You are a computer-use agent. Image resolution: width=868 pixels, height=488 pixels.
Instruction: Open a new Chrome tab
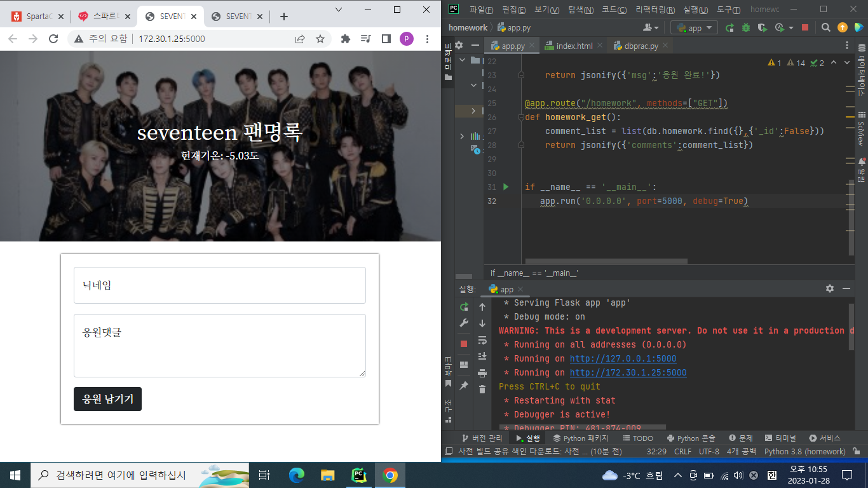pos(284,17)
